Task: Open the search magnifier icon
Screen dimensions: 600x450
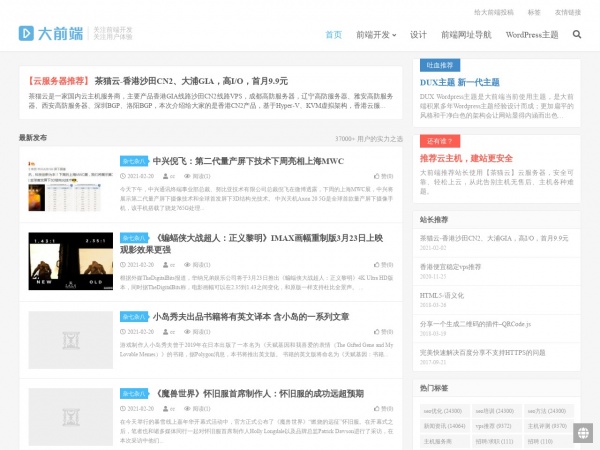Action: coord(577,34)
